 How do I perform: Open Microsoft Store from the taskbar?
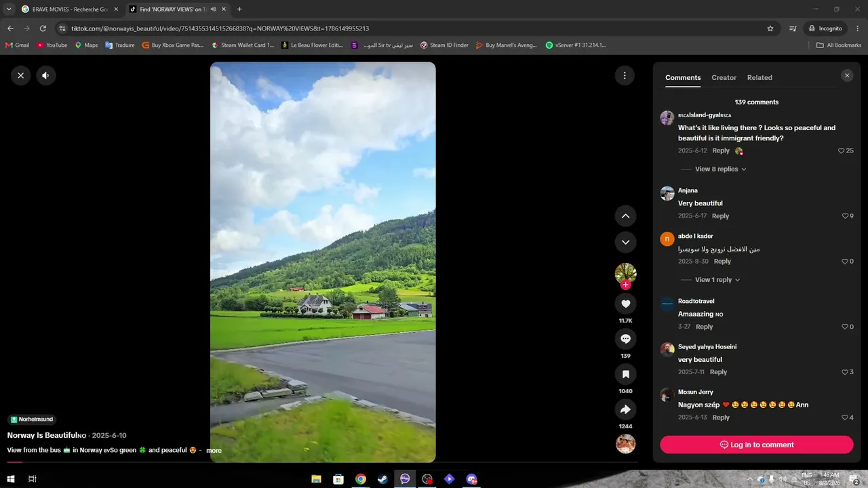(x=338, y=479)
